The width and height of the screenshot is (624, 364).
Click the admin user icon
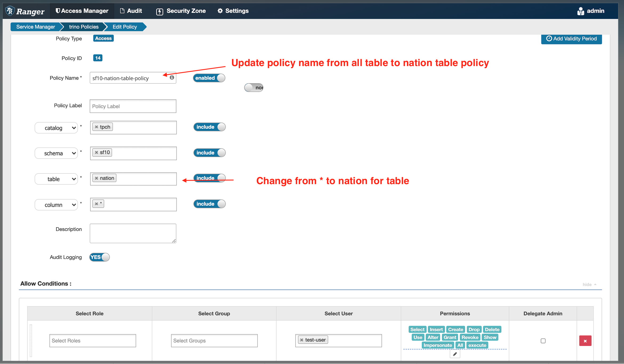pos(581,11)
